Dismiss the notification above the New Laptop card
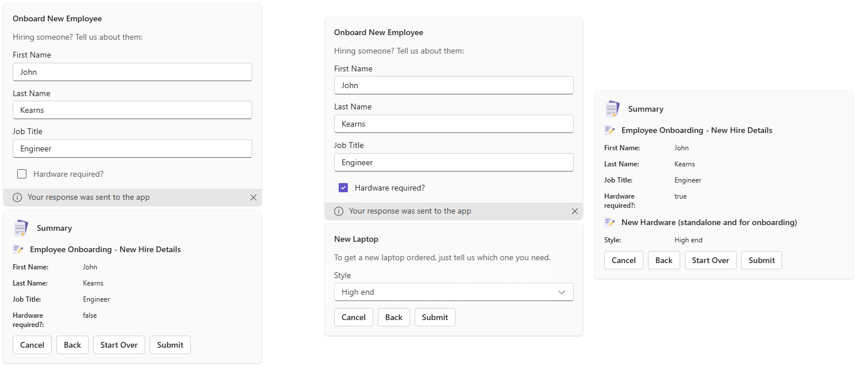Viewport: 868px width, 369px height. pos(574,211)
